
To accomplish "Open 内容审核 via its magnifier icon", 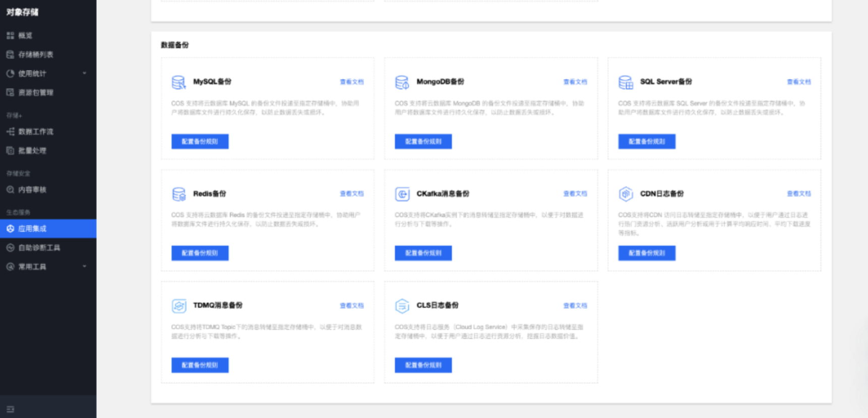I will [x=10, y=190].
